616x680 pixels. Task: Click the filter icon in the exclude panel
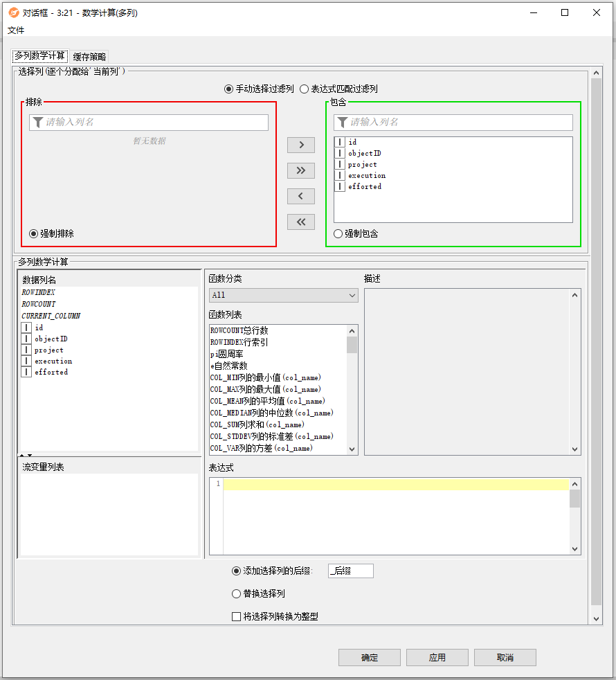(37, 123)
